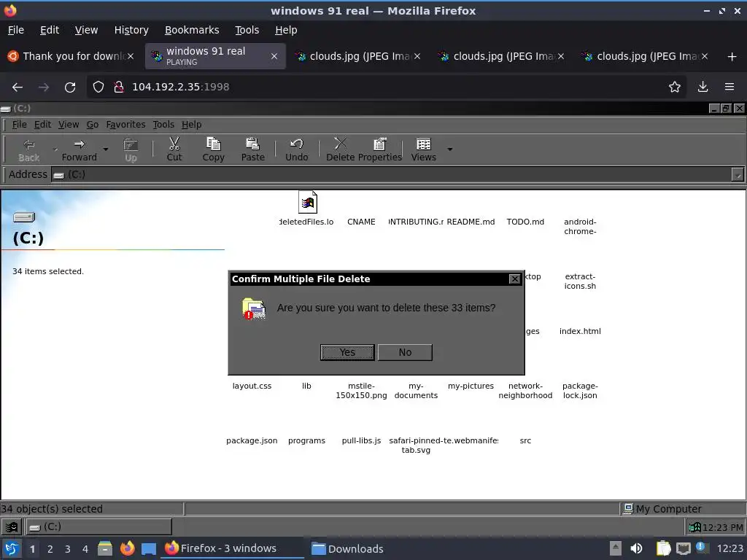This screenshot has height=560, width=747.
Task: Open Firefox Bookmarks menu
Action: 192,30
